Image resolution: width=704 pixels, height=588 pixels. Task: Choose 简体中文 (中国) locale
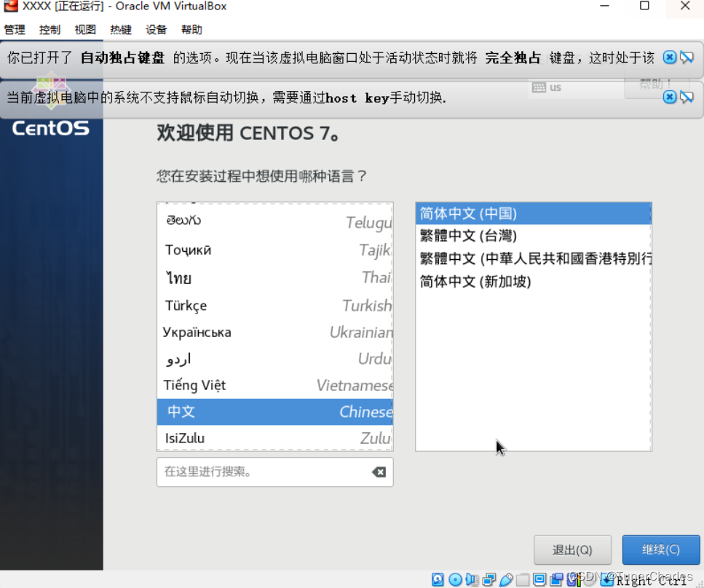click(534, 214)
